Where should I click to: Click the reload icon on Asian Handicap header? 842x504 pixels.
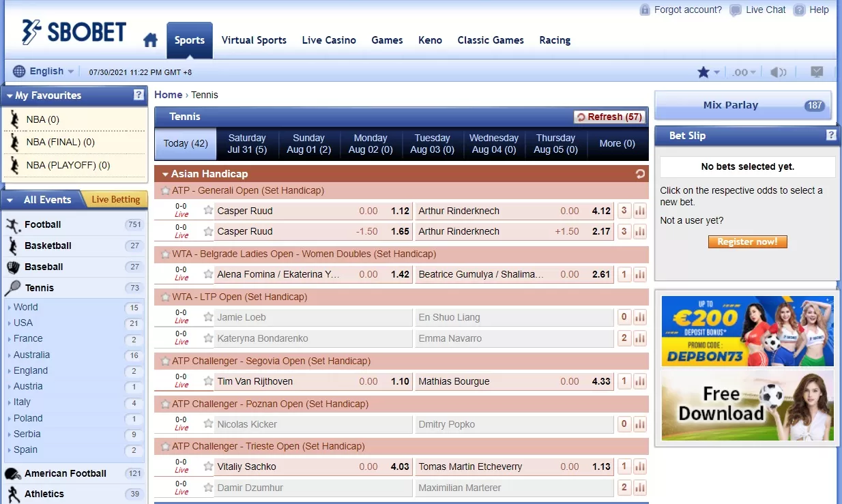point(640,174)
